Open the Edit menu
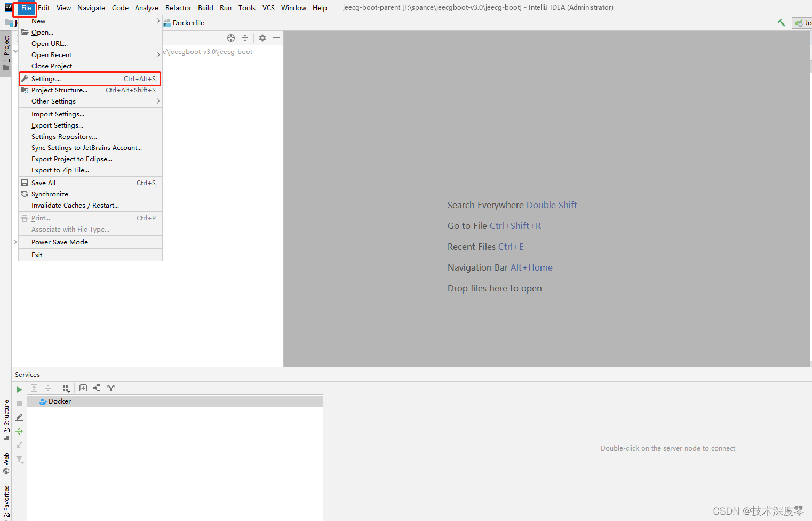 coord(44,8)
